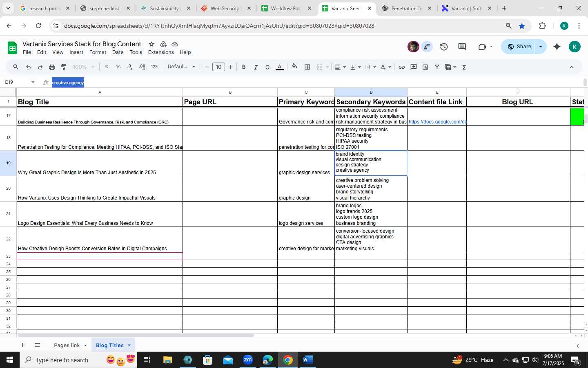Undo the last action
The width and height of the screenshot is (588, 368).
click(x=28, y=67)
